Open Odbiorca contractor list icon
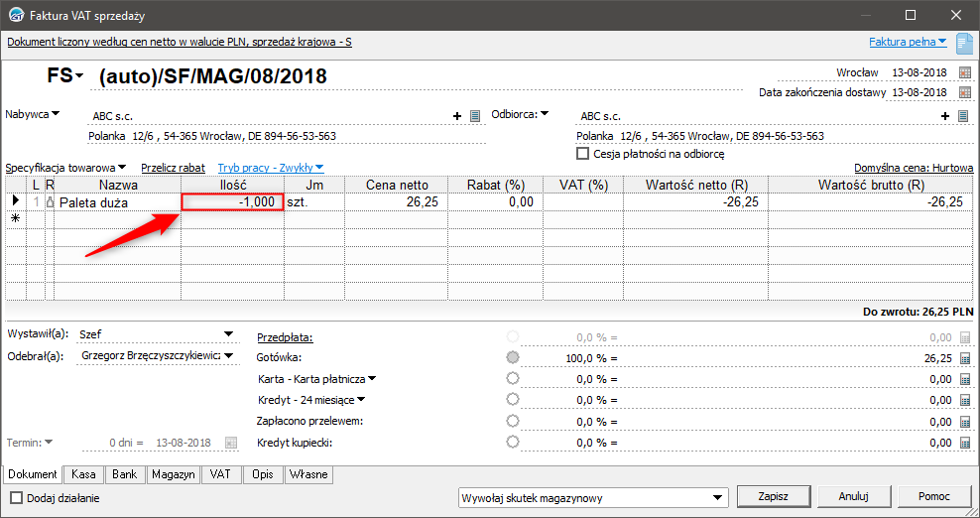Viewport: 980px width, 518px height. (x=963, y=116)
